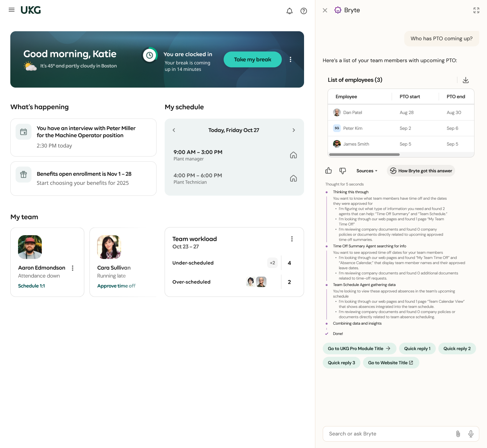The width and height of the screenshot is (487, 448).
Task: Click the PTO end column header
Action: [456, 97]
